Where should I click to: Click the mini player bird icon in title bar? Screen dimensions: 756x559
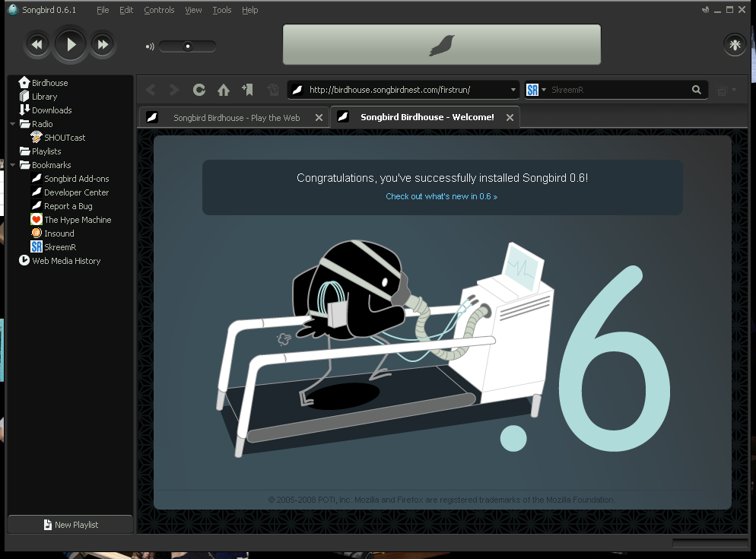(705, 10)
